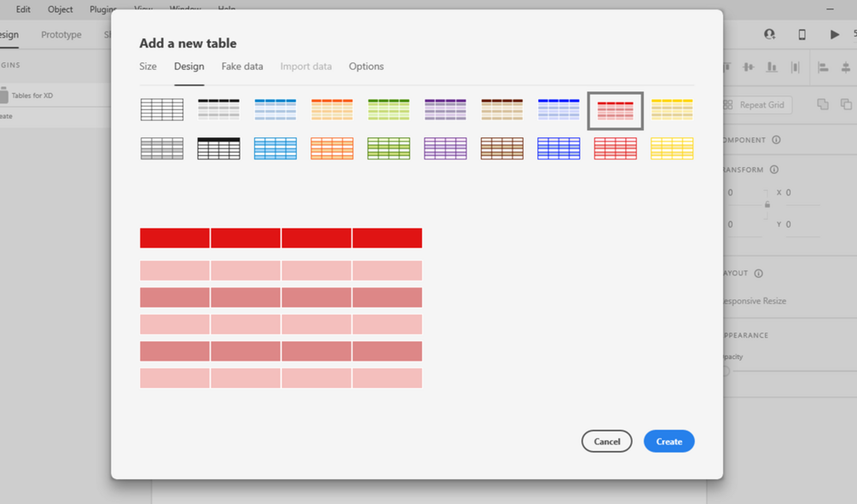Open the Fake data tab
857x504 pixels.
pos(242,67)
